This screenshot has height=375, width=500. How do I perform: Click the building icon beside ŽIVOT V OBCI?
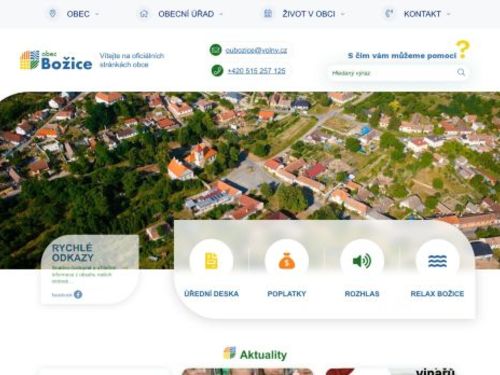pos(268,14)
